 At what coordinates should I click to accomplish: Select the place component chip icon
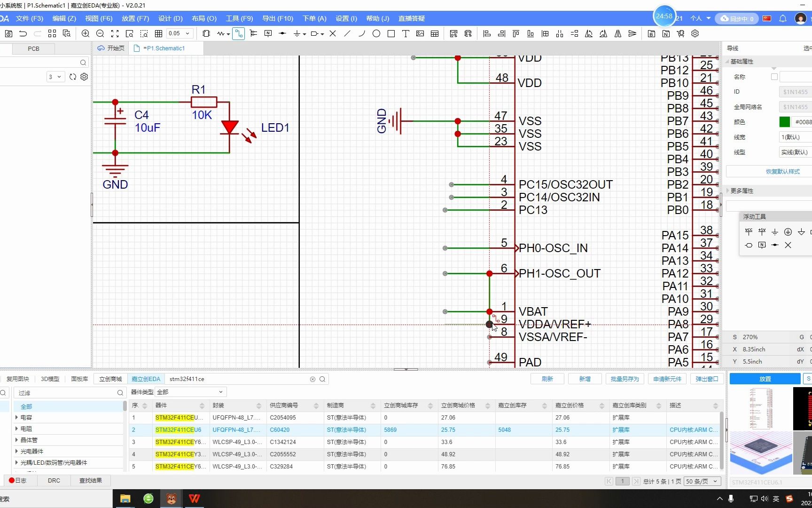pos(206,33)
